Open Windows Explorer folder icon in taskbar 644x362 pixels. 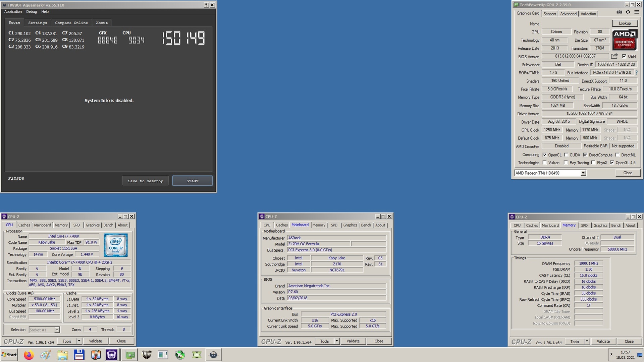point(62,355)
